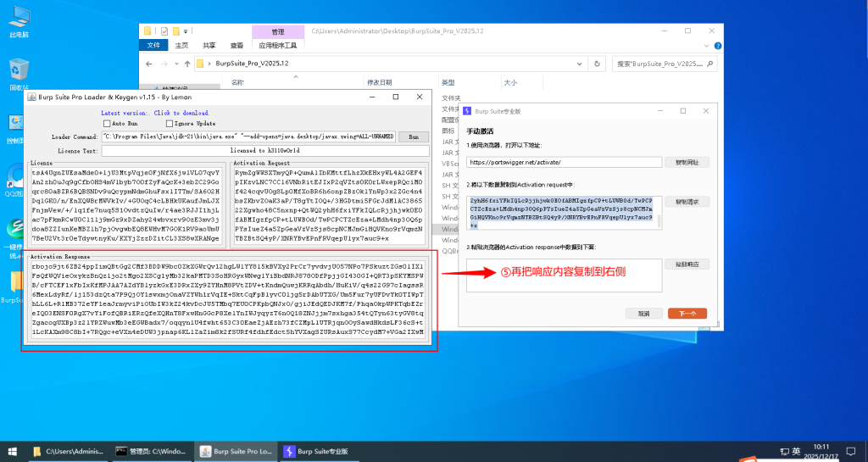This screenshot has width=868, height=462.
Task: Click the Windows Start button
Action: [x=12, y=451]
